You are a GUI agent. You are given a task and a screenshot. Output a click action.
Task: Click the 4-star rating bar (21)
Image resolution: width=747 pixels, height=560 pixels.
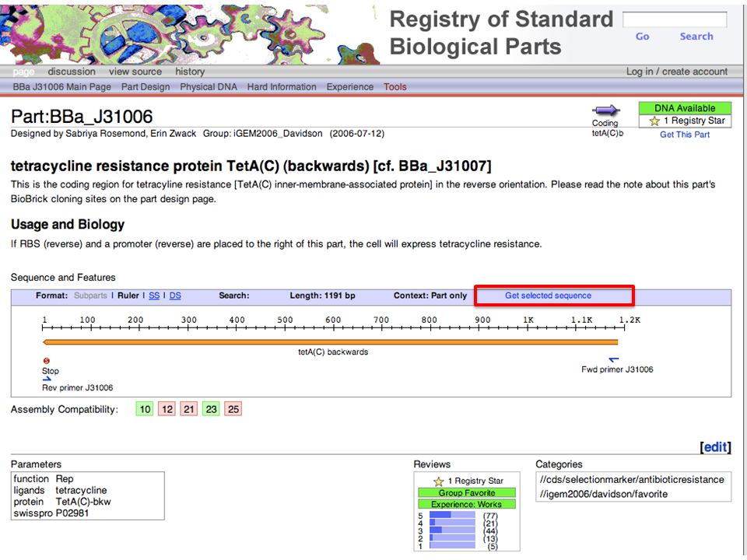click(452, 523)
